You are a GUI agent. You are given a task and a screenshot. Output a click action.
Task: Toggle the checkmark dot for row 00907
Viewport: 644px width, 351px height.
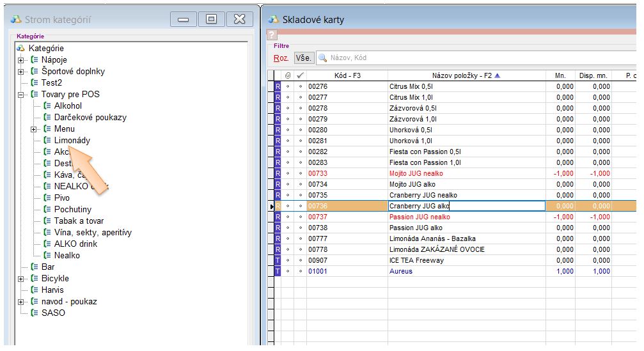coord(300,261)
